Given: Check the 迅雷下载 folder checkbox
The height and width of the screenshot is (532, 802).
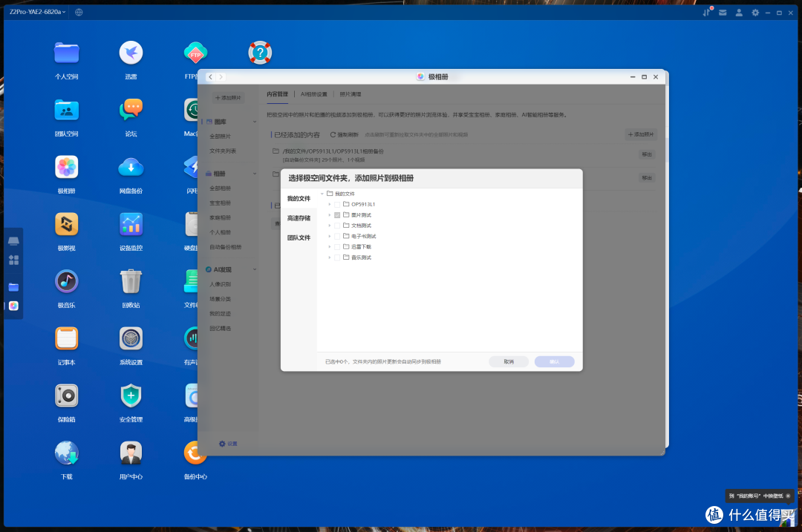Looking at the screenshot, I should [x=336, y=246].
